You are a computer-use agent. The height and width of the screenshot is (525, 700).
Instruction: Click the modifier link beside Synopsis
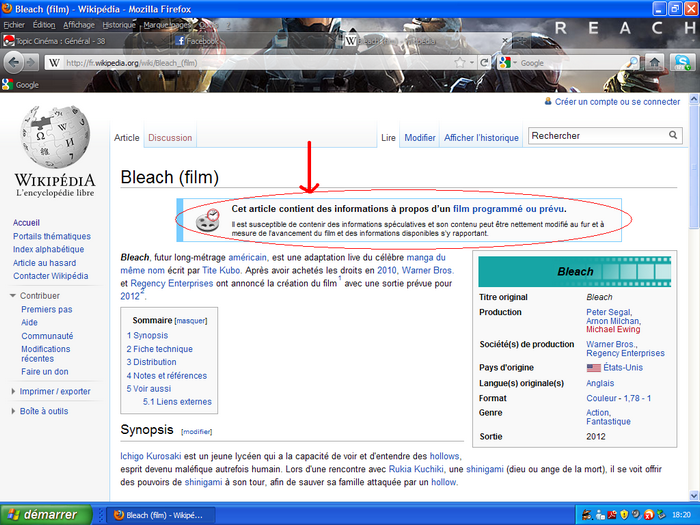[196, 432]
